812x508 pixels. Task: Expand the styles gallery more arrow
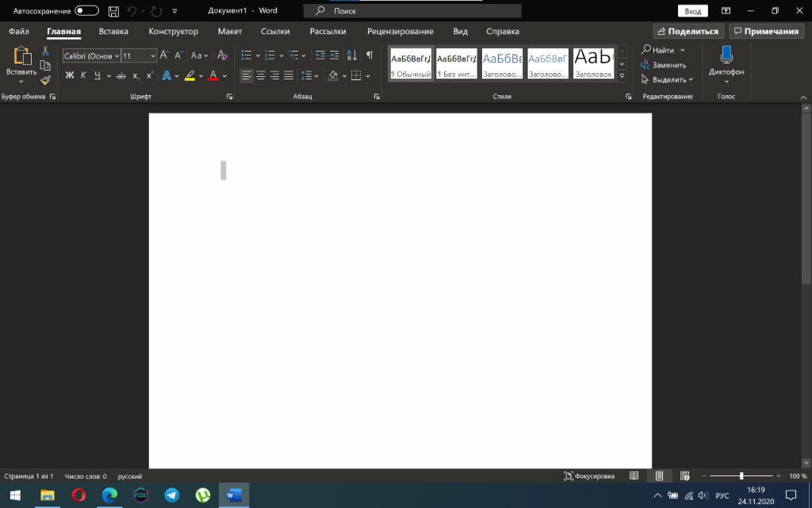pyautogui.click(x=622, y=75)
